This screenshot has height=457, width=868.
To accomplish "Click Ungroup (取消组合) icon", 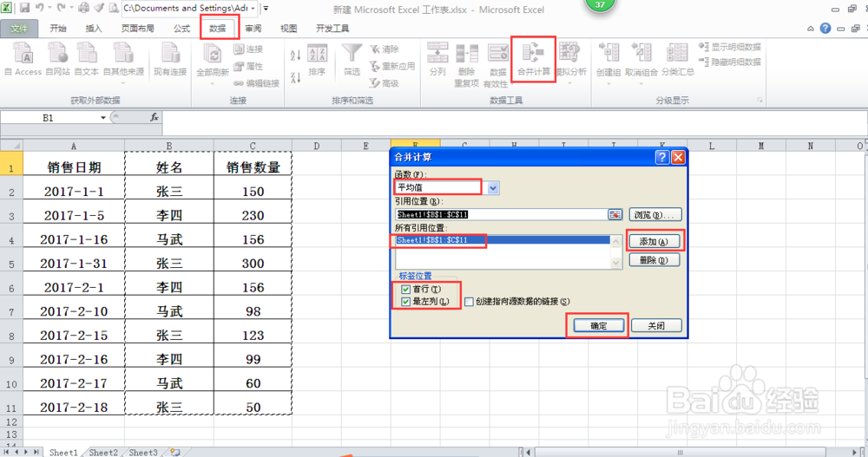I will (641, 54).
